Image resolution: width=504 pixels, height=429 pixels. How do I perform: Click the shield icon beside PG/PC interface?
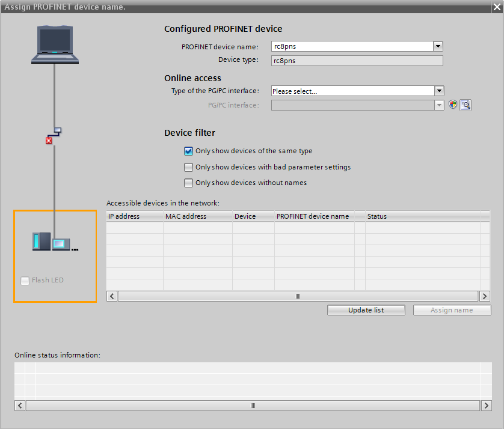coord(453,105)
